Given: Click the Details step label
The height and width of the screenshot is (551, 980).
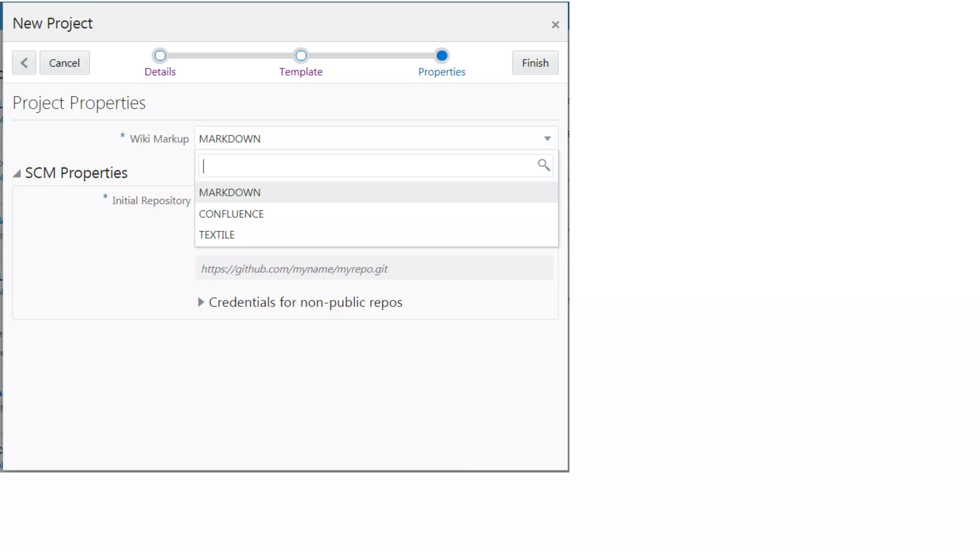Looking at the screenshot, I should point(160,72).
